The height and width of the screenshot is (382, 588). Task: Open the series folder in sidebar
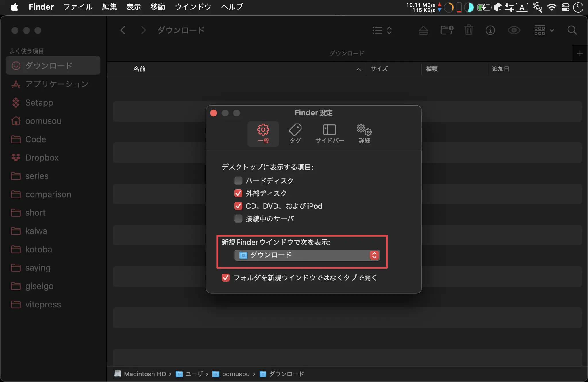click(53, 176)
